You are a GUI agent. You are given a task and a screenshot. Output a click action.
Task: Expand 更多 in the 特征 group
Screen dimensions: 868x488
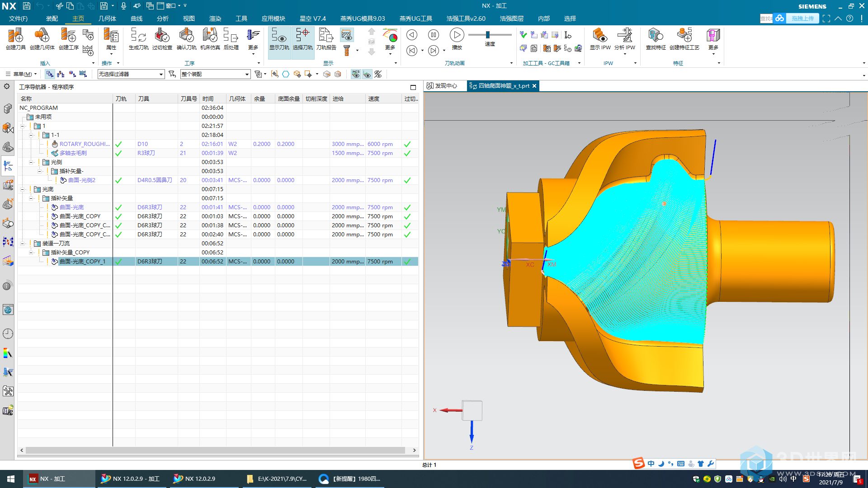[x=713, y=41]
